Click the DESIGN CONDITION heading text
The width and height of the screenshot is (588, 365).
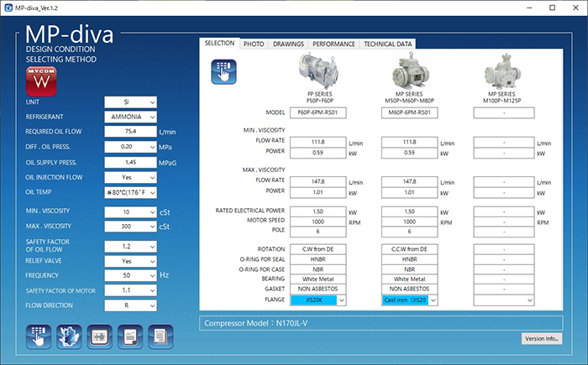60,50
